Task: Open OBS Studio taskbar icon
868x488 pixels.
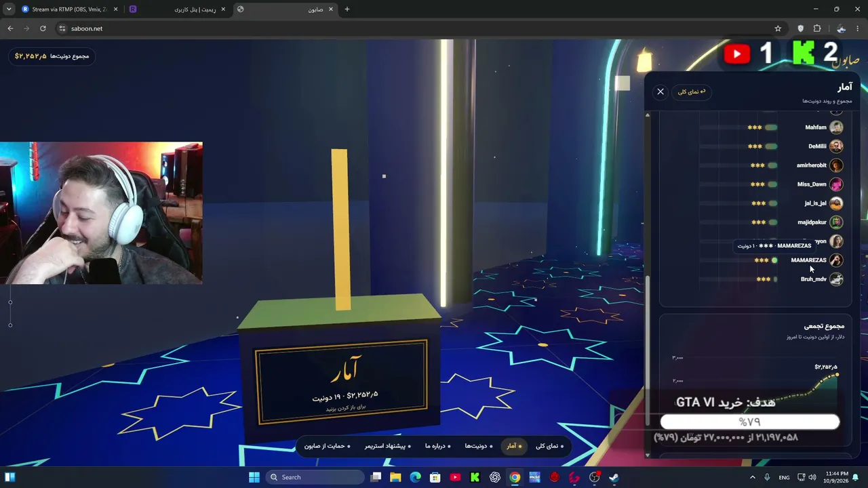Action: (595, 477)
